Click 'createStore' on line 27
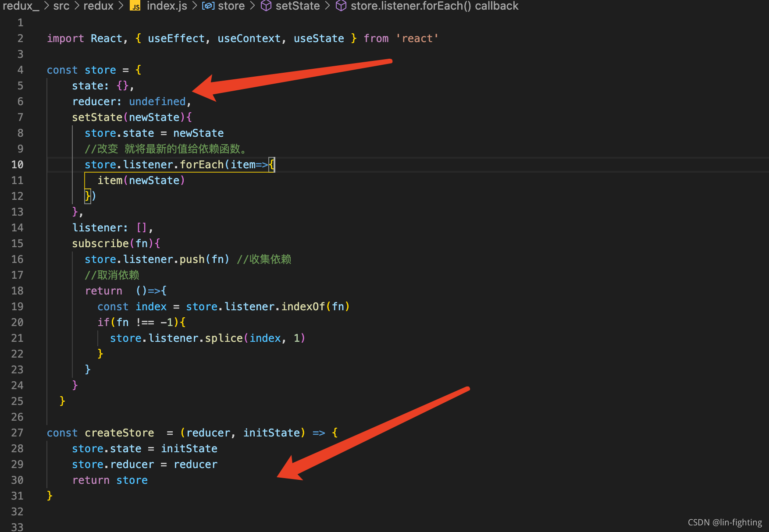Viewport: 769px width, 532px height. (x=119, y=433)
